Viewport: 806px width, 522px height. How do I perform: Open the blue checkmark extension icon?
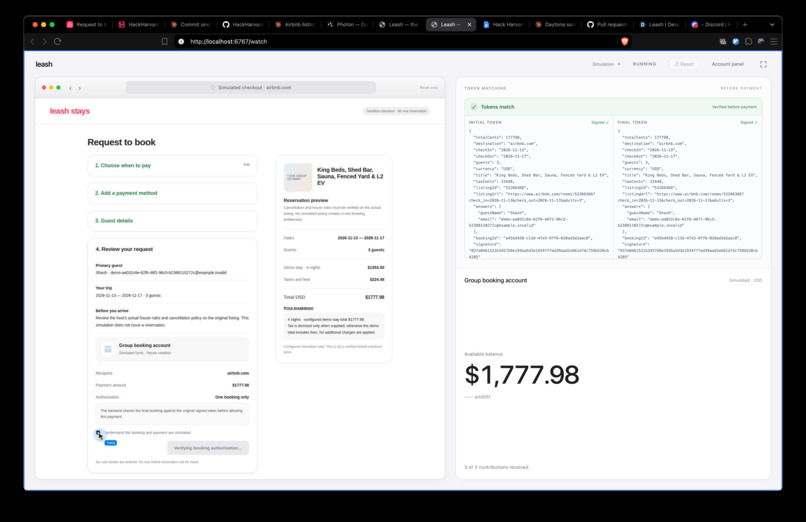coord(736,42)
